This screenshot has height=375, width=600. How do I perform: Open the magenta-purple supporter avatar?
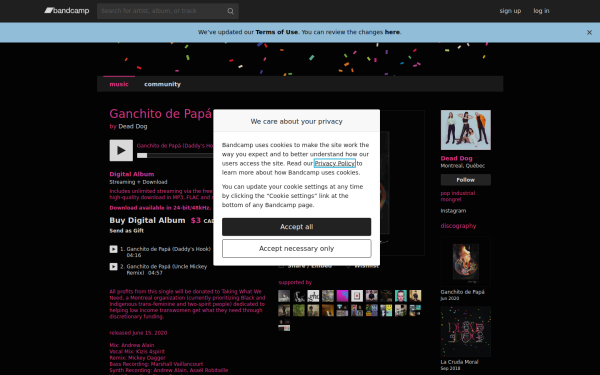coord(342,296)
